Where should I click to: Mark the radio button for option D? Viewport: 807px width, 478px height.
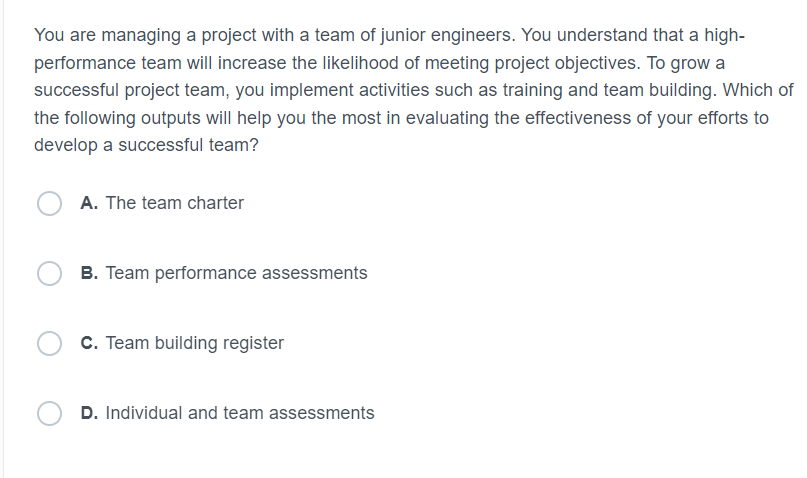pos(49,413)
